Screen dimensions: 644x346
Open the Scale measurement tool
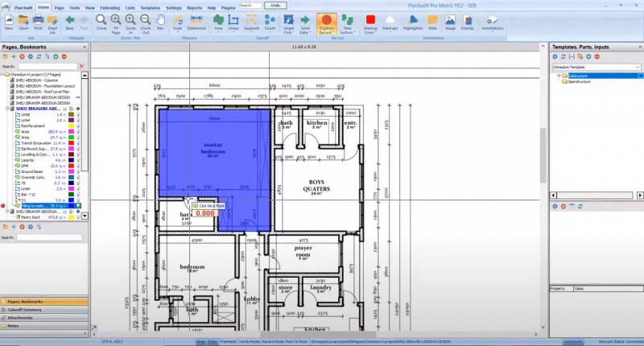(x=177, y=21)
